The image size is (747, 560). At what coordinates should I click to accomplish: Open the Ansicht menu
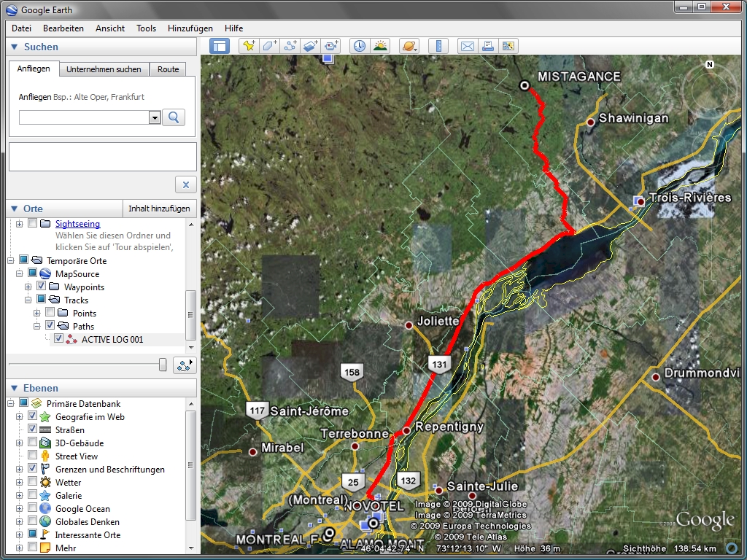point(110,28)
